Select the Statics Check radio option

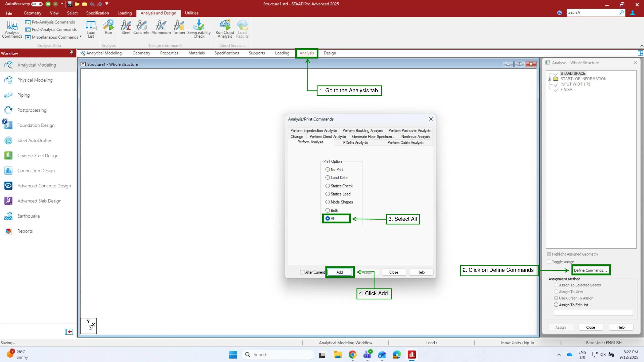point(328,186)
